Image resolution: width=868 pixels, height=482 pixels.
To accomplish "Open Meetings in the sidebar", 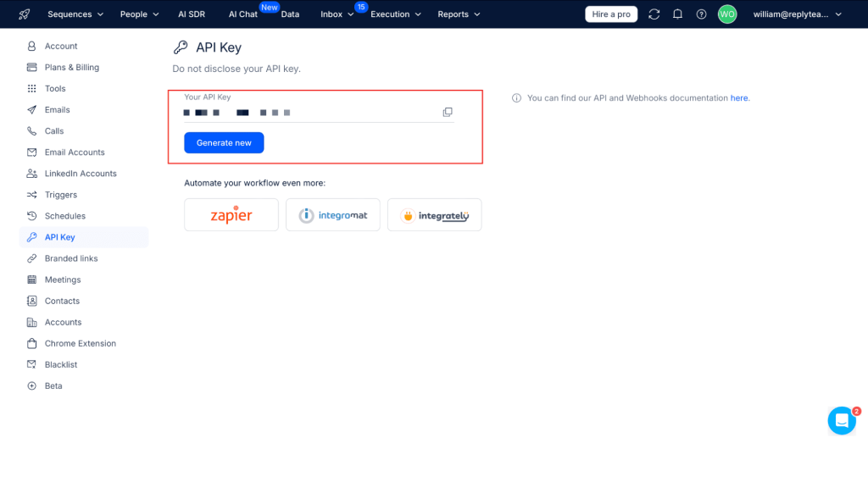I will pos(63,280).
